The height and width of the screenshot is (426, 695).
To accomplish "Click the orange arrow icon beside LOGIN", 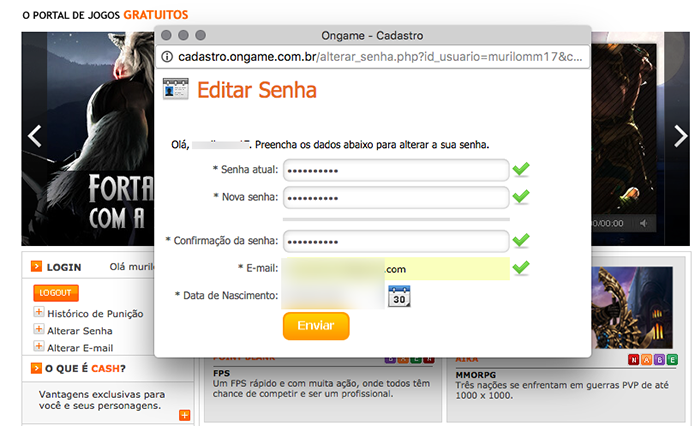I will click(36, 266).
